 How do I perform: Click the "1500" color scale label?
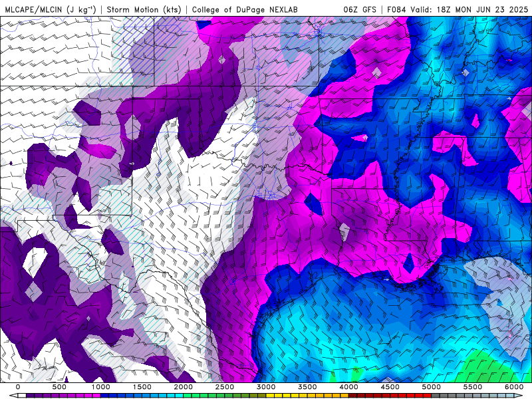142,387
